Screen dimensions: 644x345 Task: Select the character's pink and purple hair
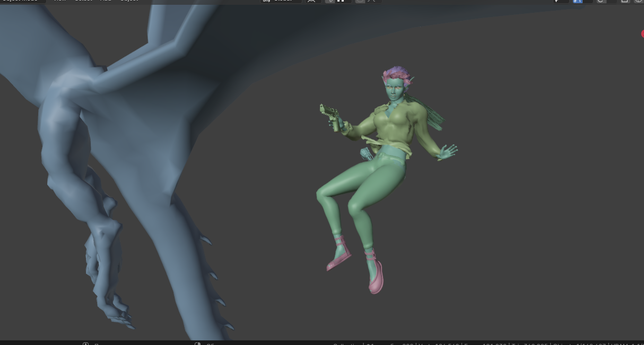pos(397,75)
